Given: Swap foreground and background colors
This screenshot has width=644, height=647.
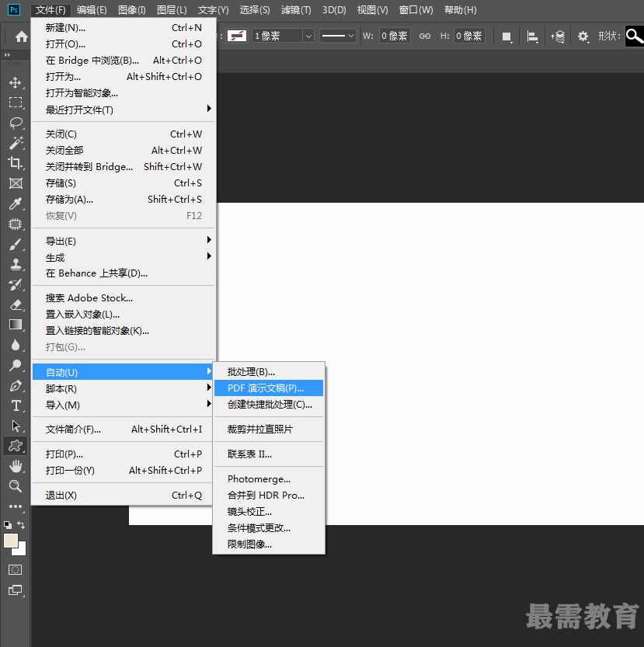Looking at the screenshot, I should coord(21,525).
